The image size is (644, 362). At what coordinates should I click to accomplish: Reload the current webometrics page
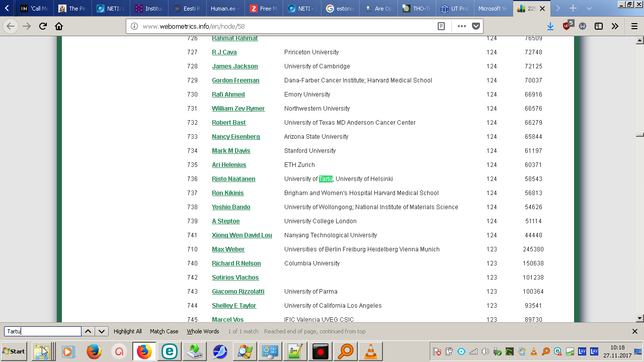(43, 26)
